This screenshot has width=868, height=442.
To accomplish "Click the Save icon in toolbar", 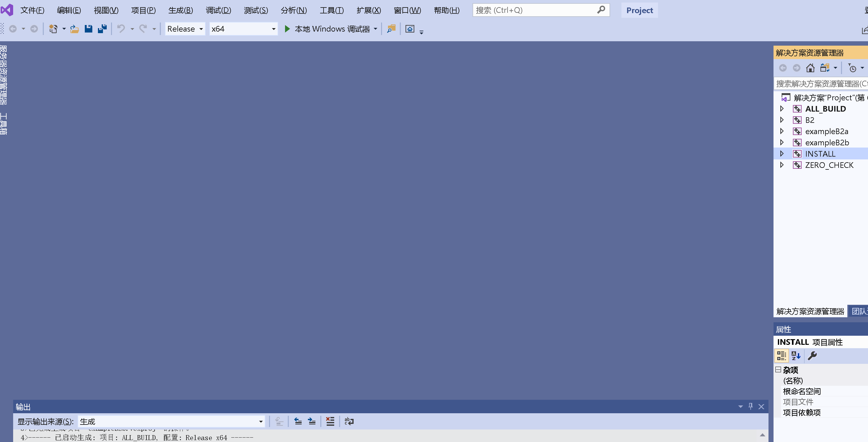I will (x=88, y=29).
